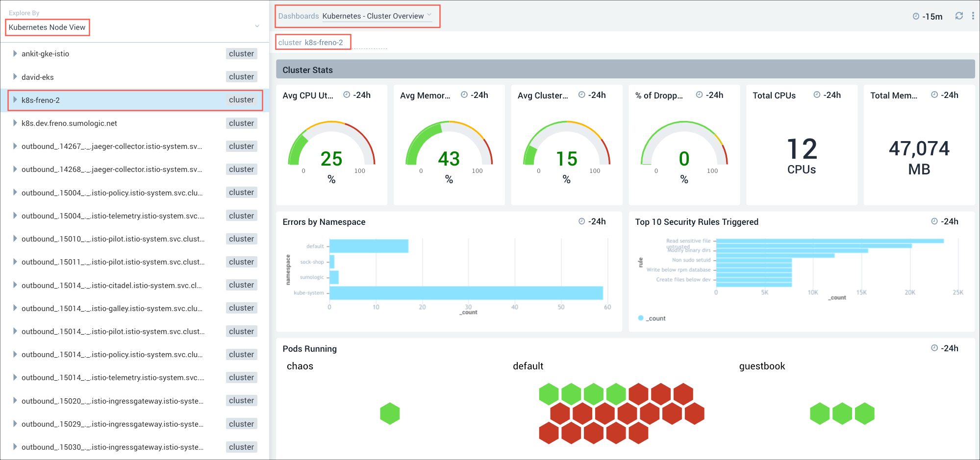The image size is (980, 460).
Task: Click clock icon on Avg CPU panel
Action: pos(347,95)
